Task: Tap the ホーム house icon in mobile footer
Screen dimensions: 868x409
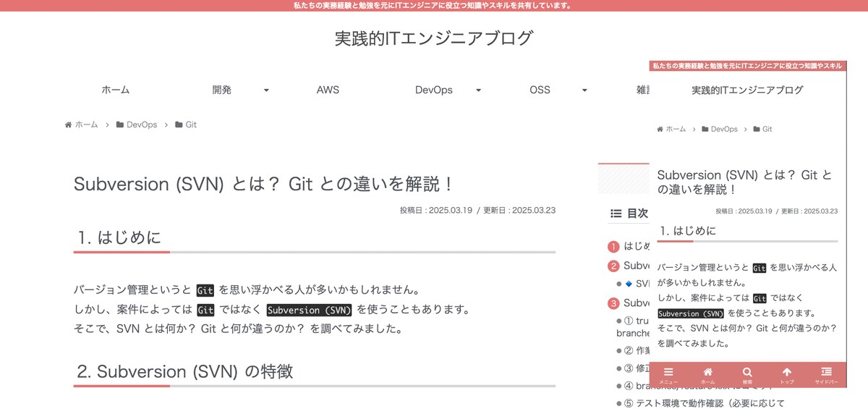Action: [708, 371]
